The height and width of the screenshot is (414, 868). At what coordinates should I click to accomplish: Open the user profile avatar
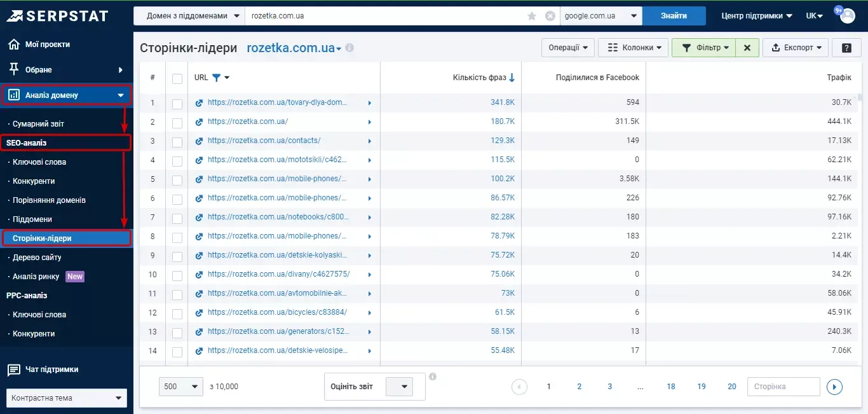coord(848,16)
